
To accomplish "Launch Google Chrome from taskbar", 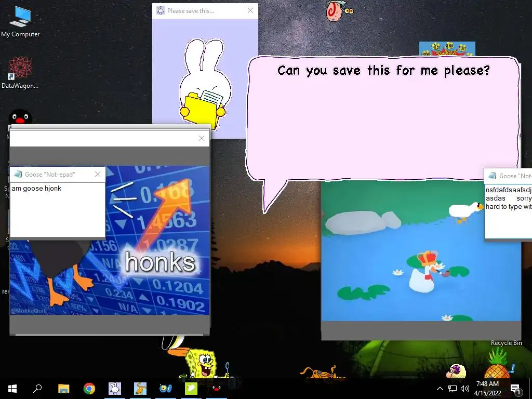I will (89, 389).
